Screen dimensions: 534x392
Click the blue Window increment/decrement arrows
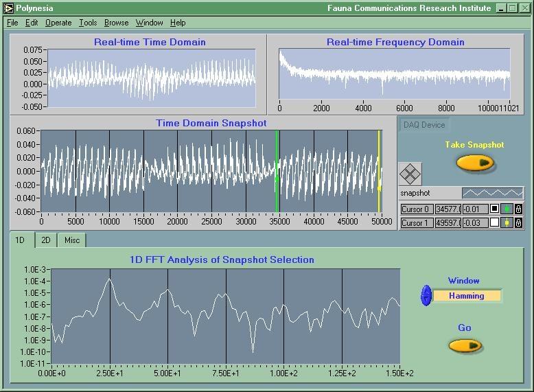coord(426,296)
